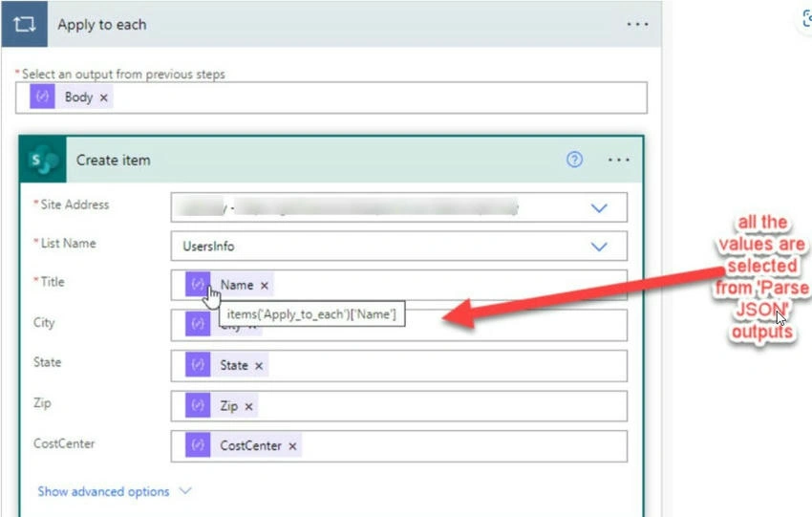Select the Name token text
The width and height of the screenshot is (812, 517).
click(237, 285)
